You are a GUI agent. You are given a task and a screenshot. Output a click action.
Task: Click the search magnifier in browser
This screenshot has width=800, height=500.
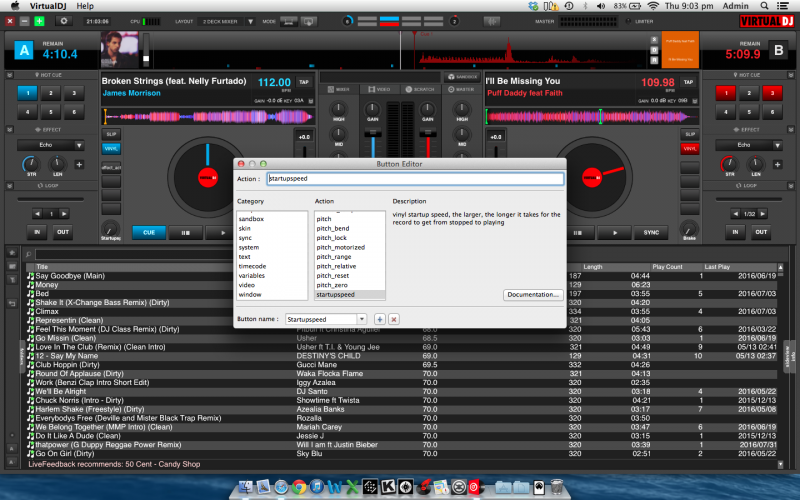(29, 254)
